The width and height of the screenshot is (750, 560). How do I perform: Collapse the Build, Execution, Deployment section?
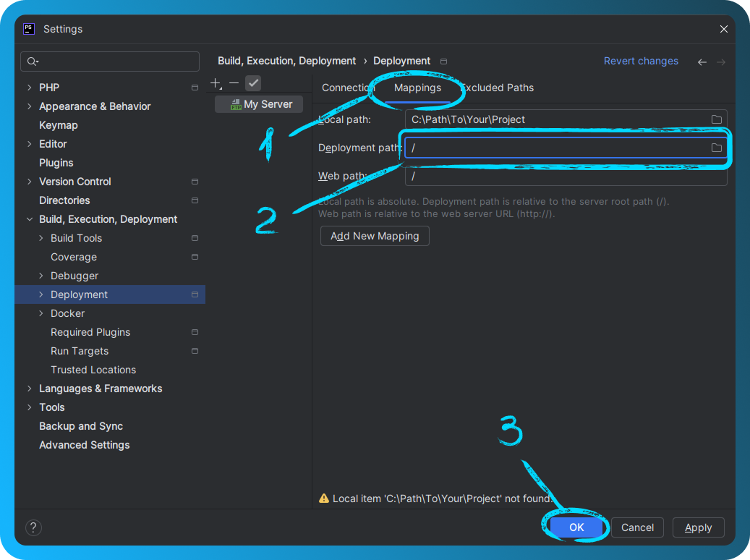click(x=29, y=219)
